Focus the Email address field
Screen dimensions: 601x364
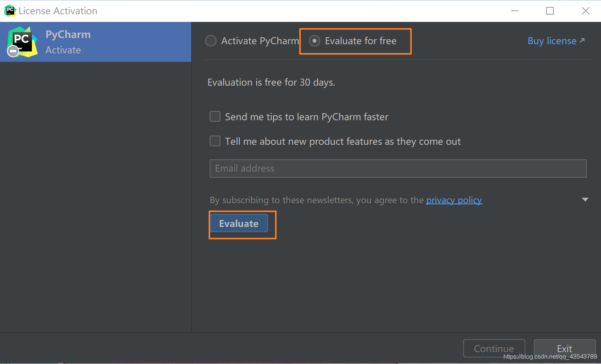click(x=398, y=169)
